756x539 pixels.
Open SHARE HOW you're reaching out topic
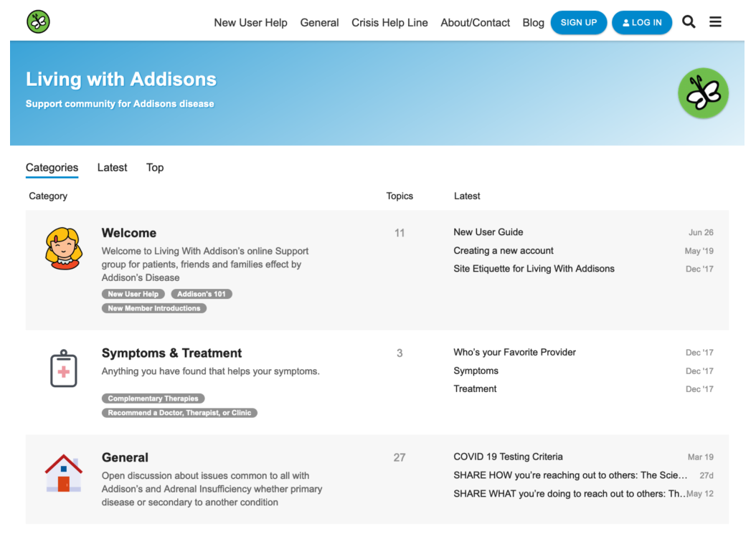(570, 475)
